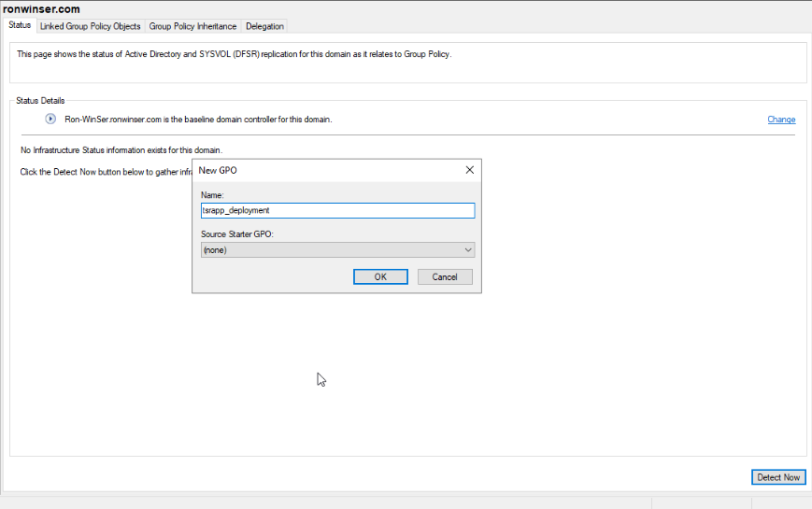
Task: Click the No Infrastructure Status information message
Action: [x=121, y=150]
